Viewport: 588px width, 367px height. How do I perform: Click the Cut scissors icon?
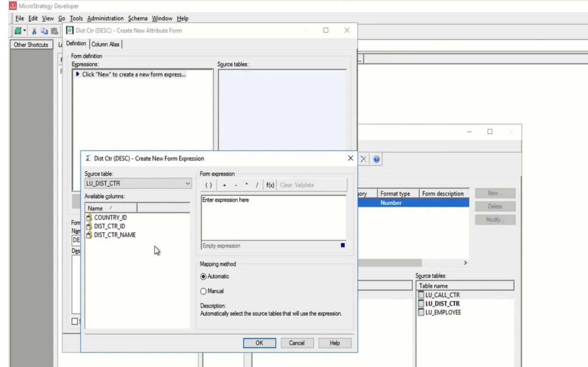point(34,31)
